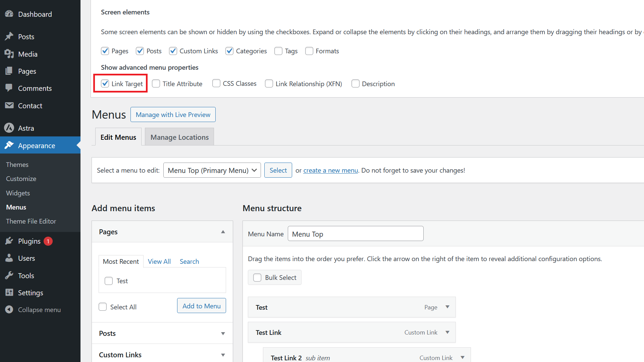Click the Plugins update count badge
The image size is (644, 362).
[48, 241]
